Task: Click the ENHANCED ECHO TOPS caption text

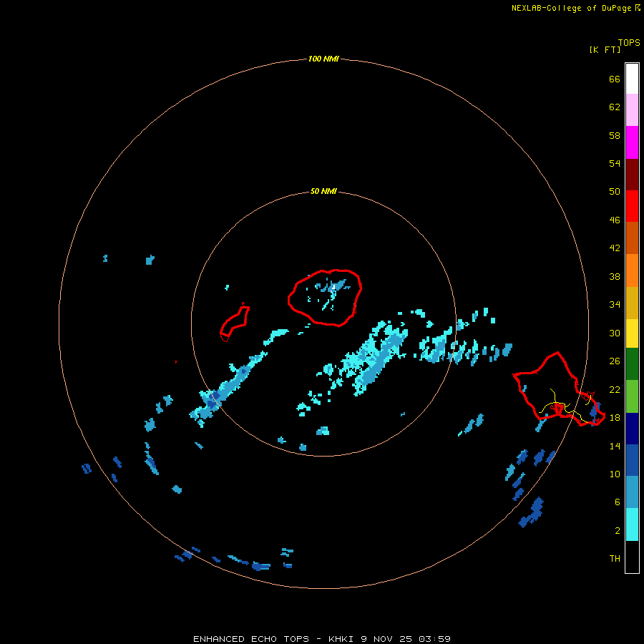Action: tap(250, 639)
